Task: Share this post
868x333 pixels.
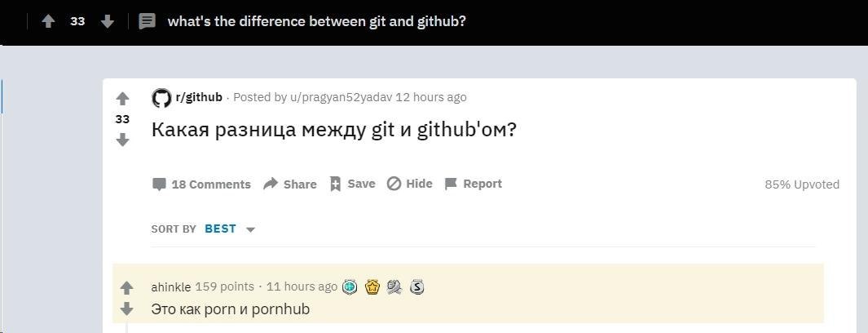Action: (x=290, y=184)
